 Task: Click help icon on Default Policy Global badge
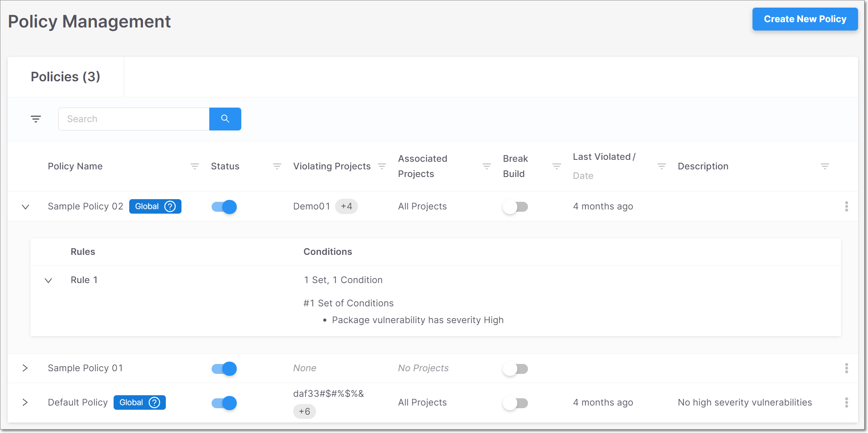pyautogui.click(x=154, y=402)
